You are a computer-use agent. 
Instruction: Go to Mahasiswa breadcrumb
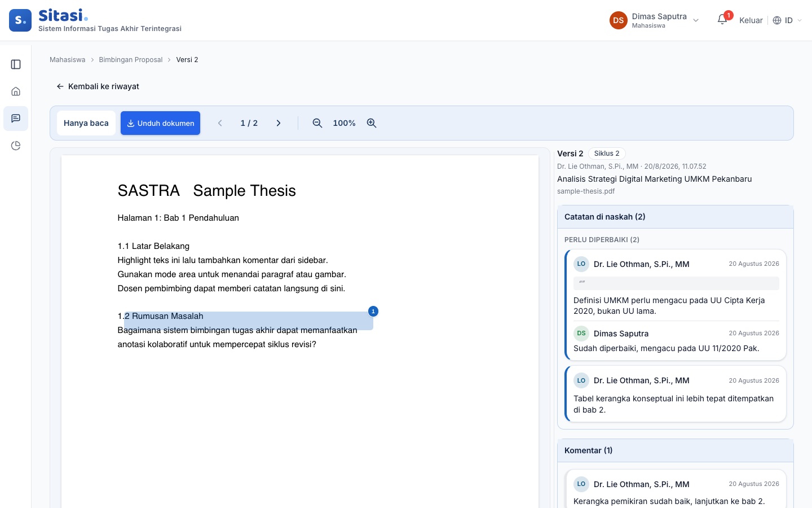click(68, 60)
